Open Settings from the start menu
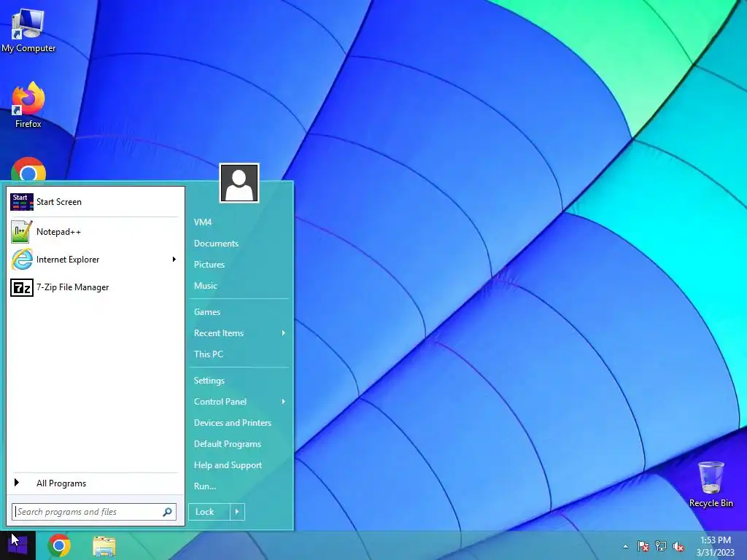747x560 pixels. point(239,381)
